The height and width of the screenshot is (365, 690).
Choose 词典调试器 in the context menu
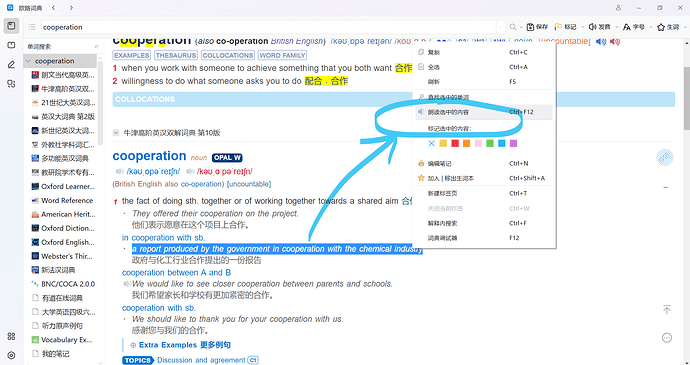coord(484,238)
